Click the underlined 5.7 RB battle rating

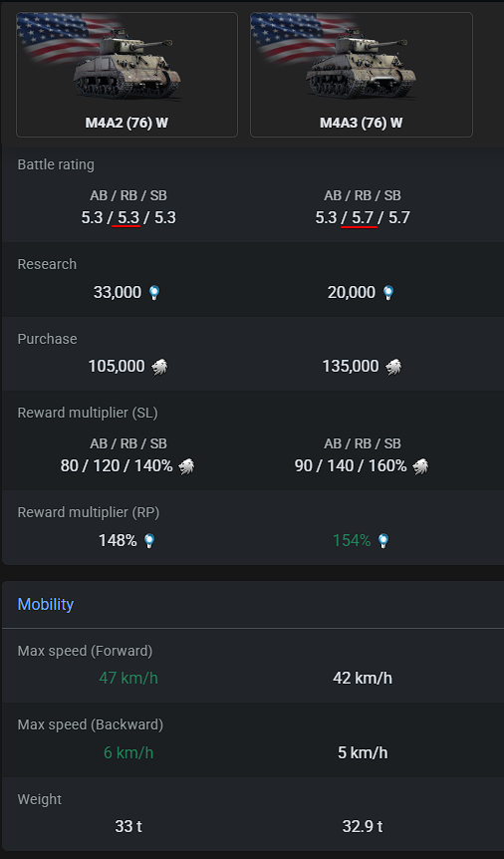363,218
